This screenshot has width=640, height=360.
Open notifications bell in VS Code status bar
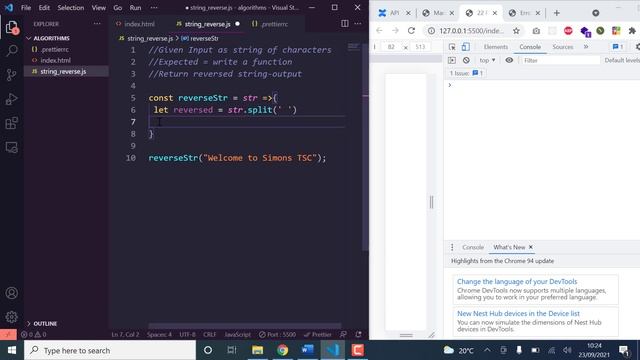(x=358, y=334)
